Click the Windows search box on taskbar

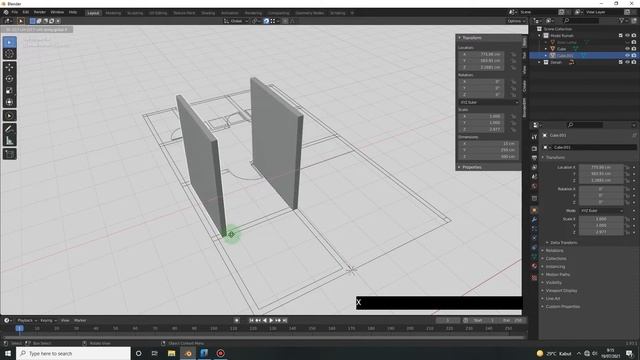click(x=73, y=353)
